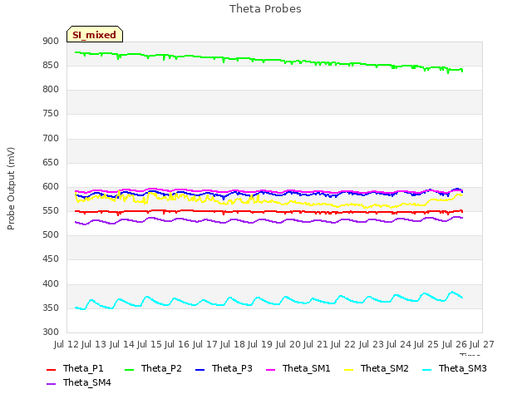Click the Jul 22 date label
This screenshot has height=399, width=532.
click(x=343, y=344)
